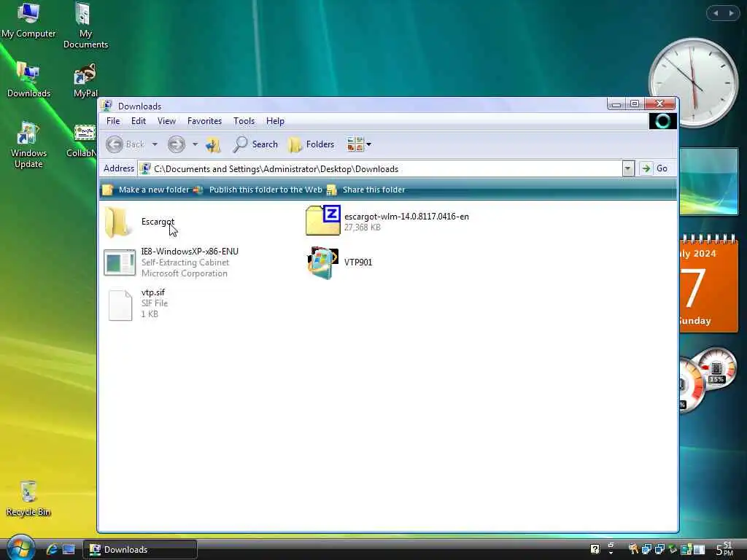Open Search in the toolbar
Screen dimensions: 747x560
click(255, 144)
